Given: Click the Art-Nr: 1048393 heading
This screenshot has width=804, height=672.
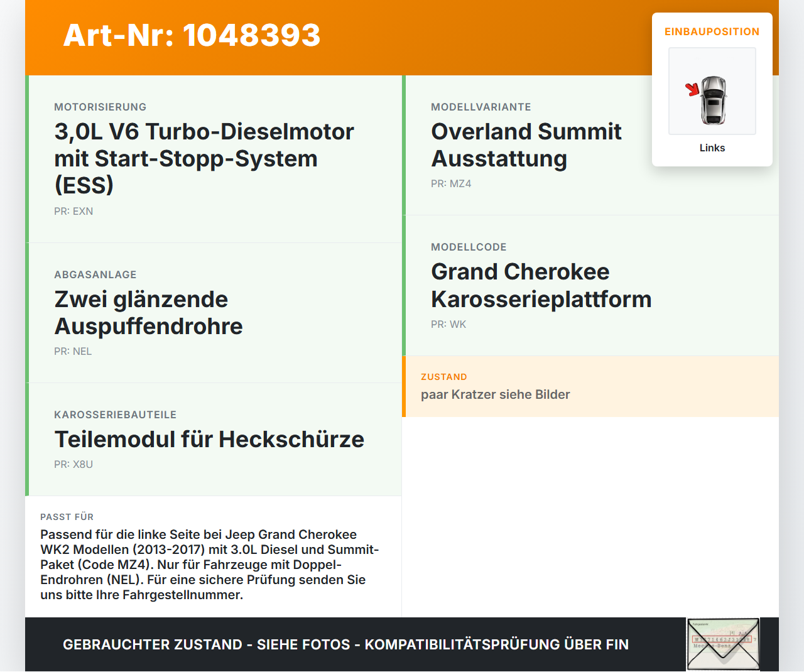Looking at the screenshot, I should click(192, 35).
